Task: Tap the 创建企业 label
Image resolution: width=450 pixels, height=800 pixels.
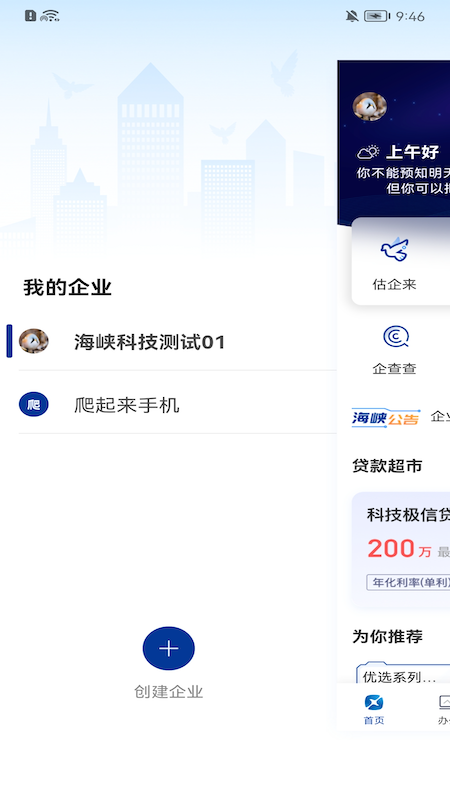Action: click(x=168, y=692)
